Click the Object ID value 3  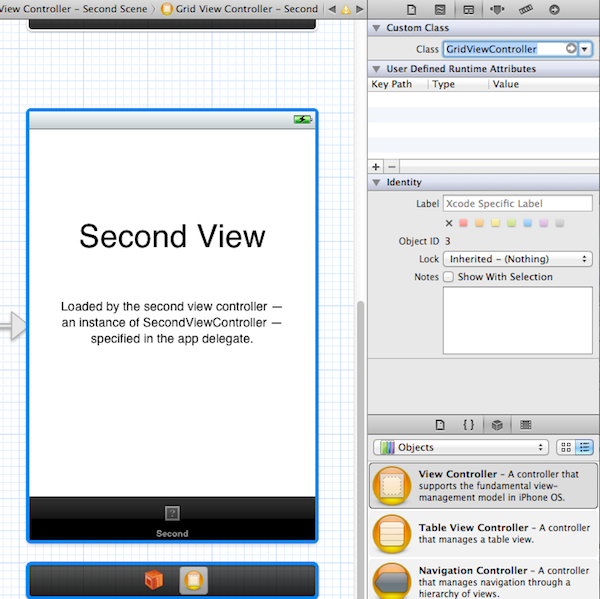pos(448,241)
